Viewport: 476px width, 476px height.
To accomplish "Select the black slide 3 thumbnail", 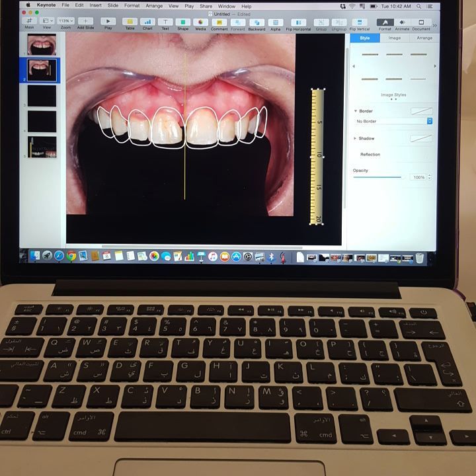I will click(42, 96).
